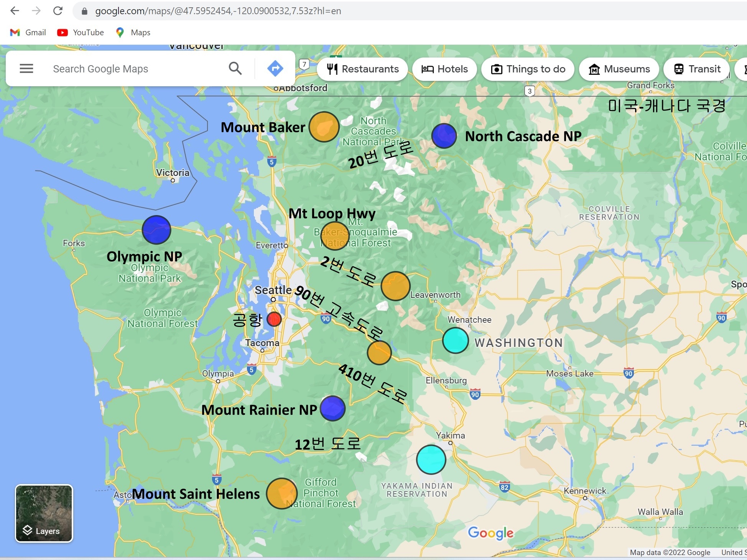This screenshot has width=747, height=560.
Task: Click the search magnifier icon
Action: pyautogui.click(x=235, y=69)
